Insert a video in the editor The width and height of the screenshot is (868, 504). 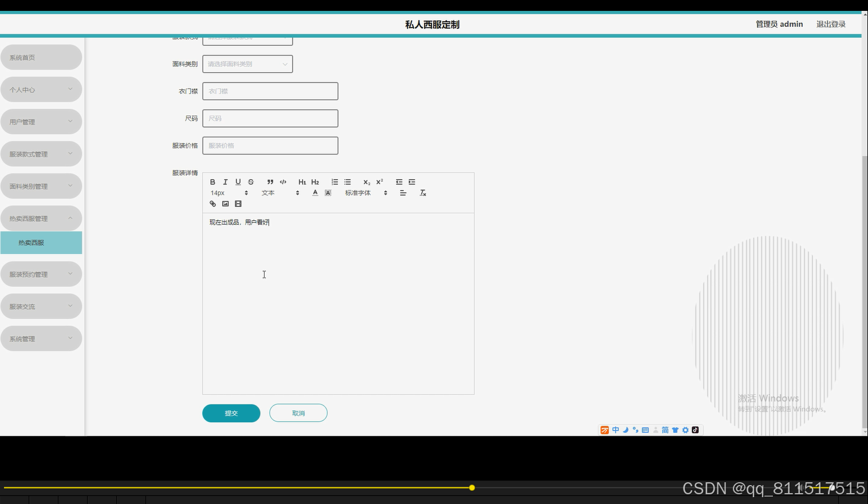[238, 204]
